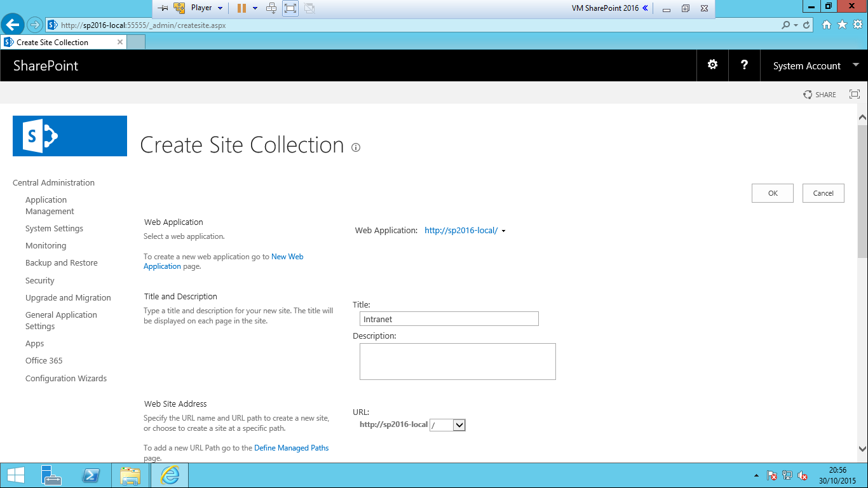Open Office 365 in the sidebar
Viewport: 868px width, 488px height.
click(44, 360)
